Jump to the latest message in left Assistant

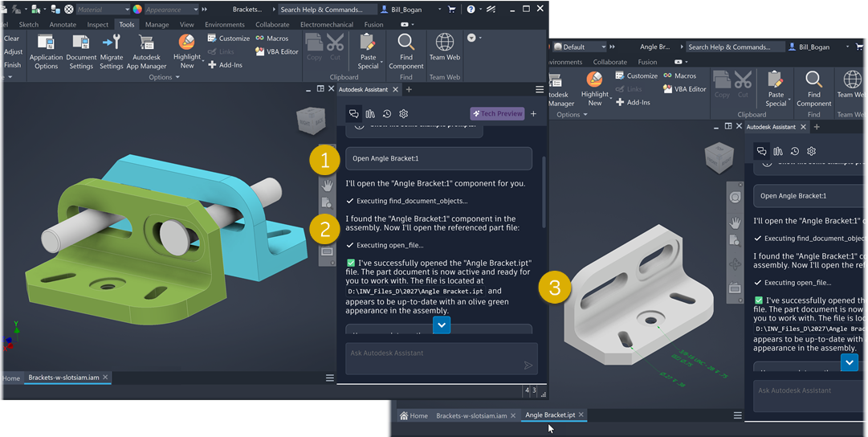[441, 325]
